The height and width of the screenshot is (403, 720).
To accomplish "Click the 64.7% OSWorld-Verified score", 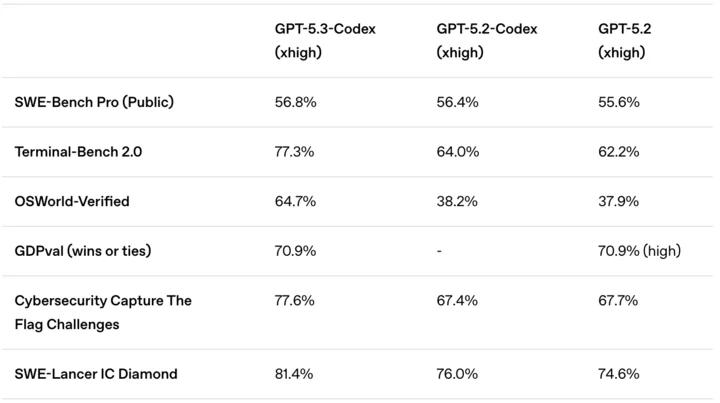I will click(x=295, y=201).
